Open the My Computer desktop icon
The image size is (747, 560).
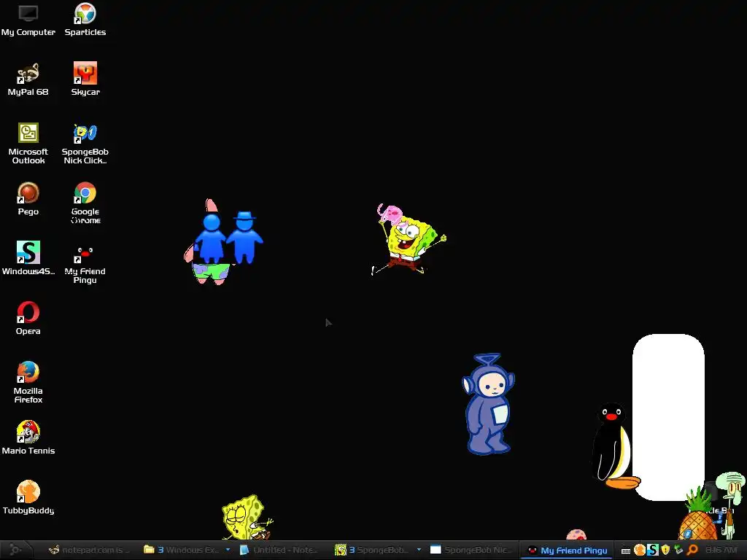28,20
